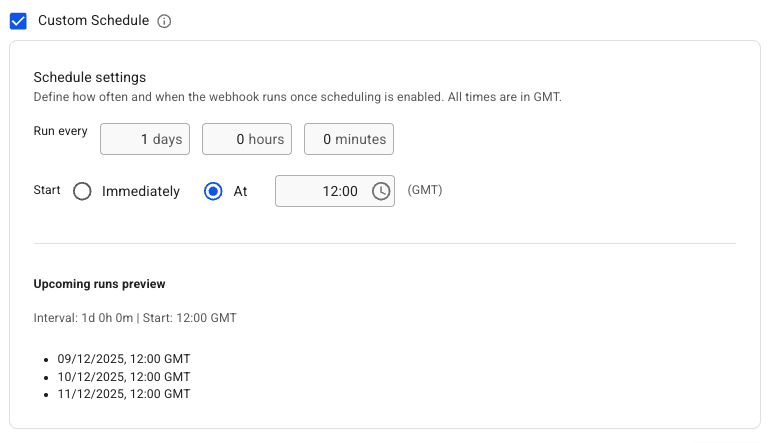
Task: Focus the hours interval field
Action: click(246, 139)
